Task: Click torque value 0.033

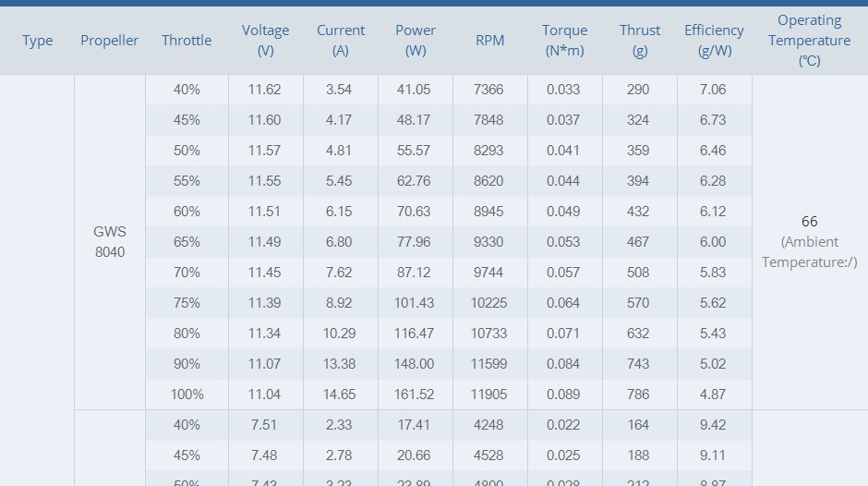Action: click(563, 90)
